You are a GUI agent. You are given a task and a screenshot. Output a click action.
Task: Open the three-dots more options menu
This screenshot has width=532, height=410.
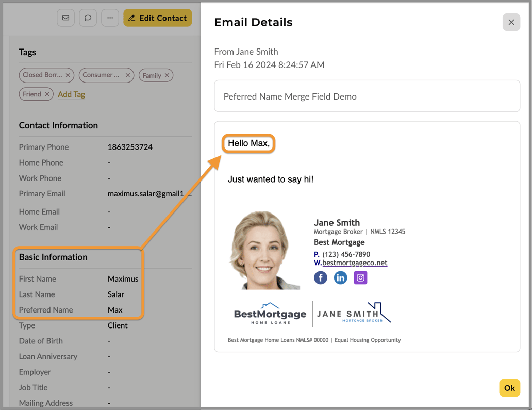click(110, 18)
